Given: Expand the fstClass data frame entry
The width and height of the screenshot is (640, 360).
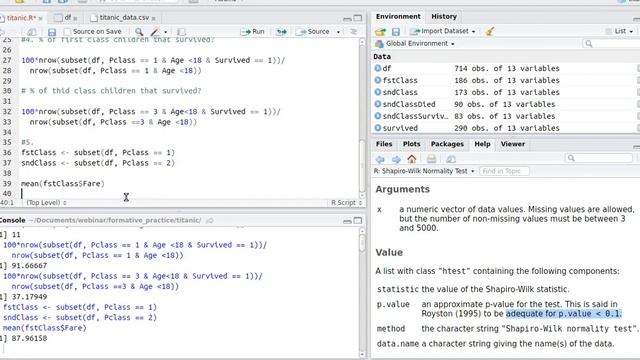Looking at the screenshot, I should click(378, 80).
